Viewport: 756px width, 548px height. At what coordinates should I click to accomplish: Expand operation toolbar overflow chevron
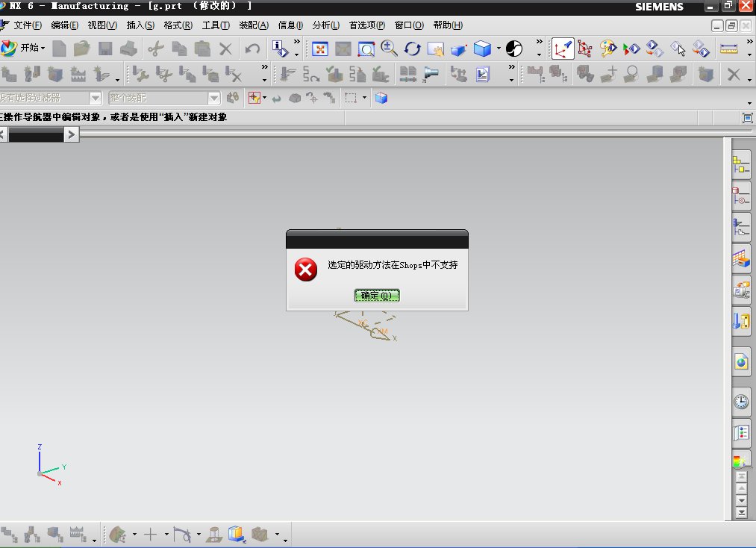point(511,67)
